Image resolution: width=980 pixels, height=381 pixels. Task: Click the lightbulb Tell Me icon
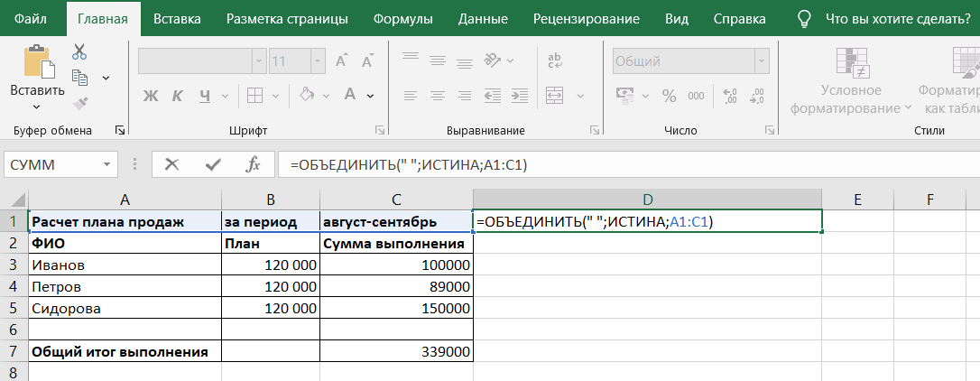tap(804, 19)
